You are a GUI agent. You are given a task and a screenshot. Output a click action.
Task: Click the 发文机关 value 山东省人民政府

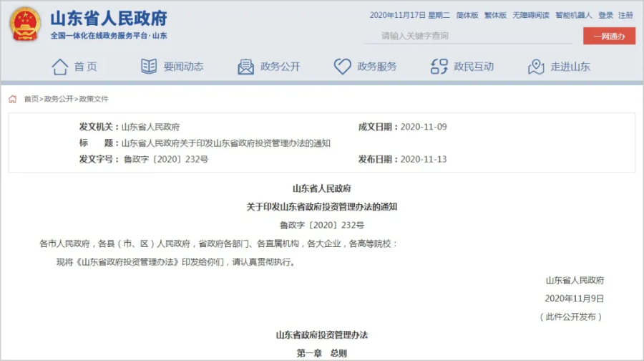(151, 127)
